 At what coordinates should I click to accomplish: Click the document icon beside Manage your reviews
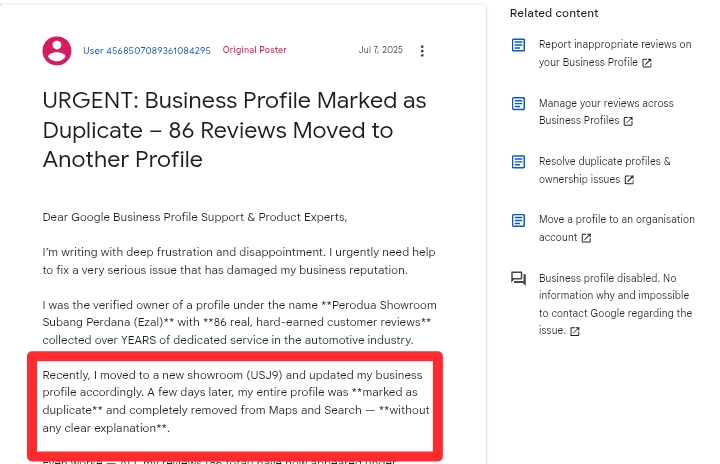(x=518, y=104)
